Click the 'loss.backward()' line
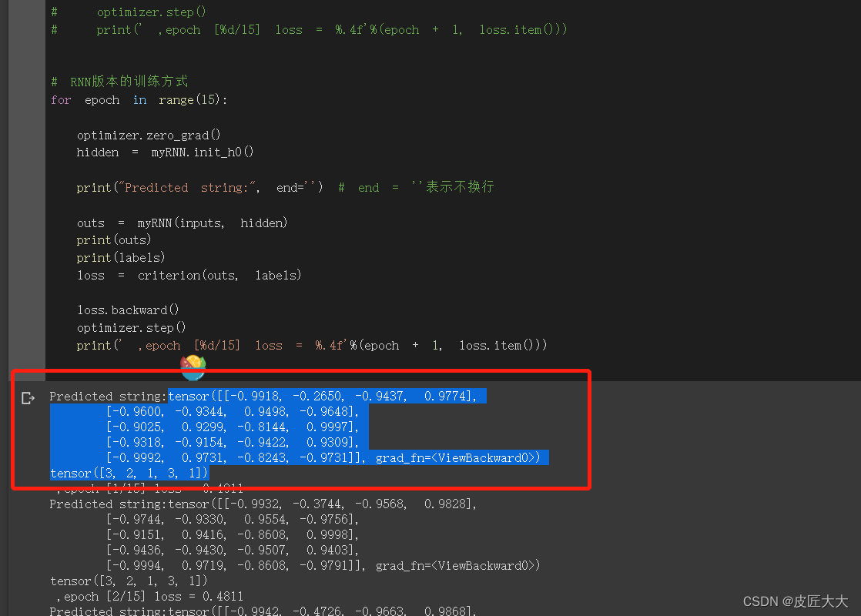The image size is (861, 616). pos(128,310)
